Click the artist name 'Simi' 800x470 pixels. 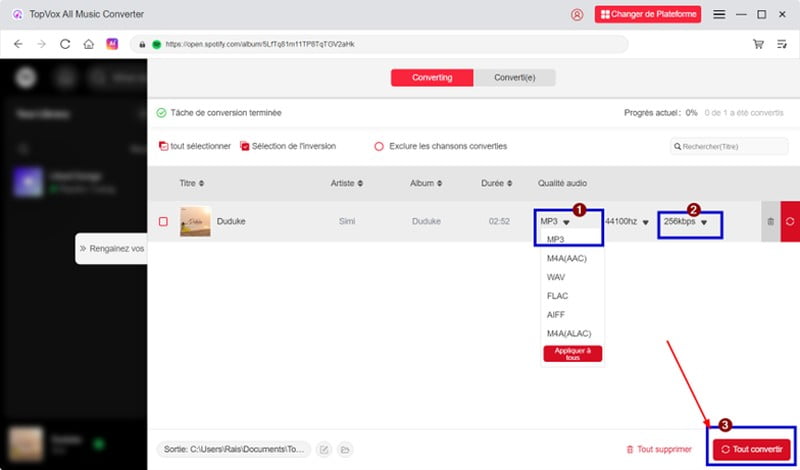347,221
